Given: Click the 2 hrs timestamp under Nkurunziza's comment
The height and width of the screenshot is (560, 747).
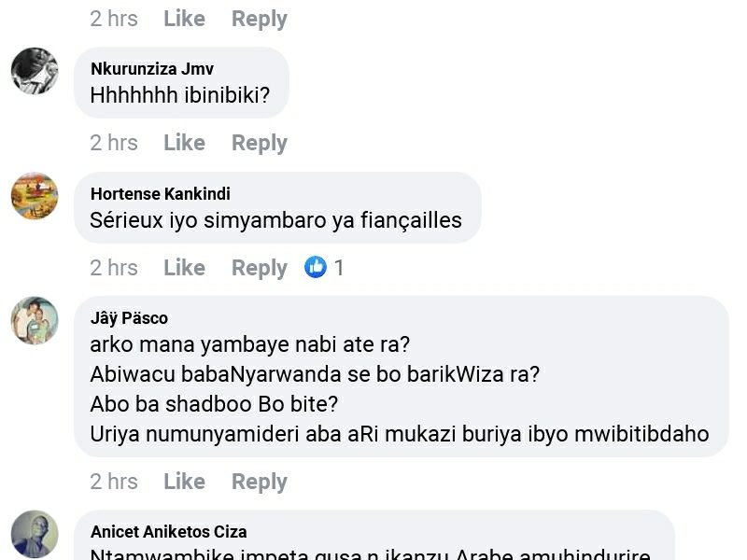Looking at the screenshot, I should 114,143.
